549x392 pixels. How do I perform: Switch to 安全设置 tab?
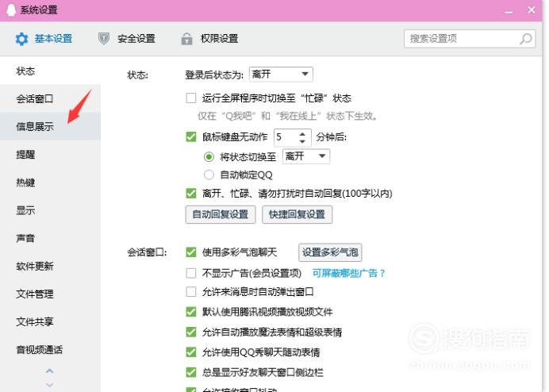coord(126,39)
